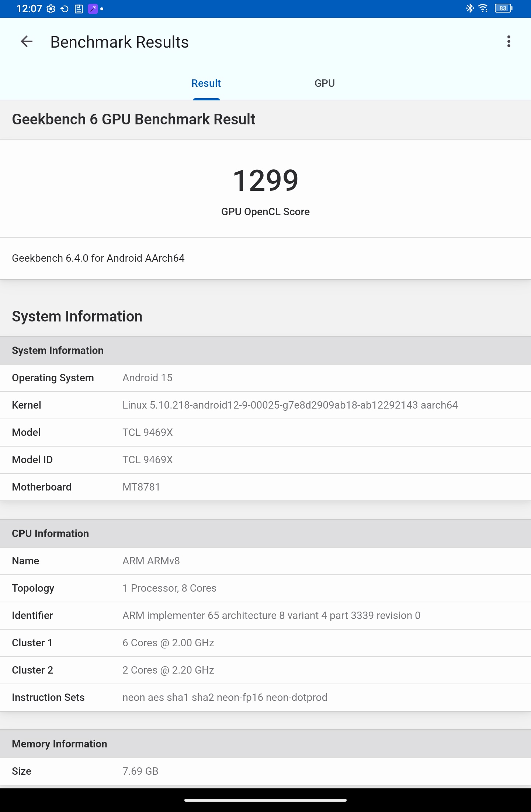
Task: Select the Motherboard MT8781 row
Action: coord(265,487)
